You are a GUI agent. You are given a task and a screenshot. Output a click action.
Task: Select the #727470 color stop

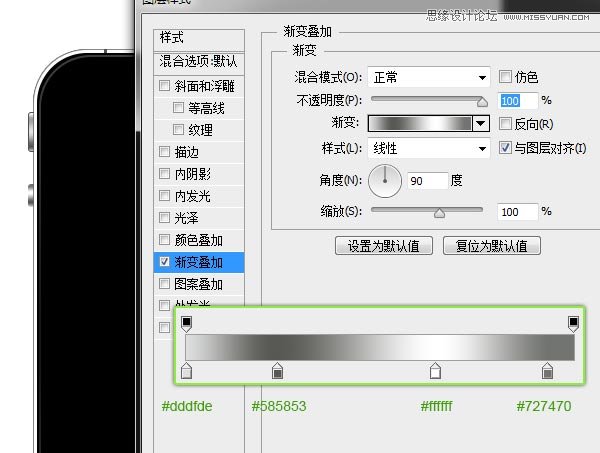pos(548,371)
